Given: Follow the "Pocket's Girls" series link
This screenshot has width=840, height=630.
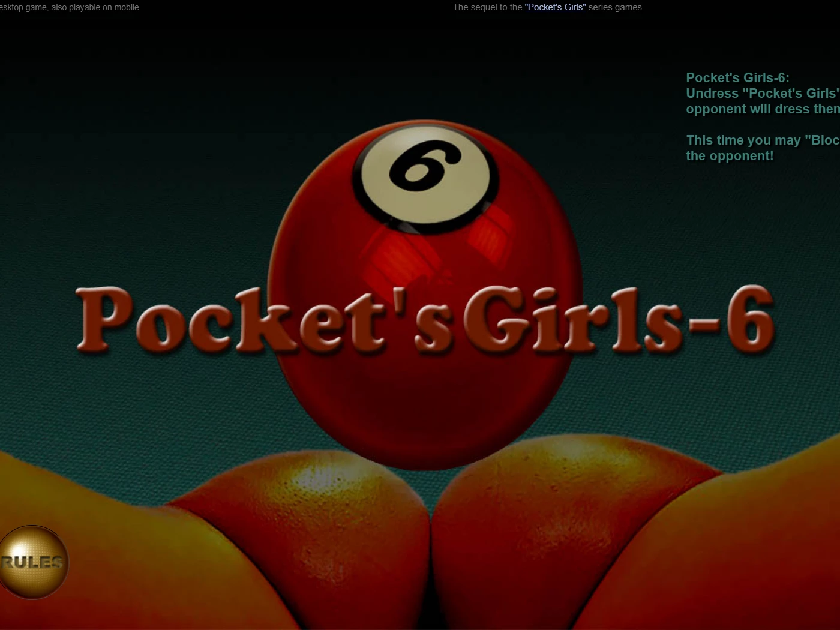Looking at the screenshot, I should tap(555, 7).
